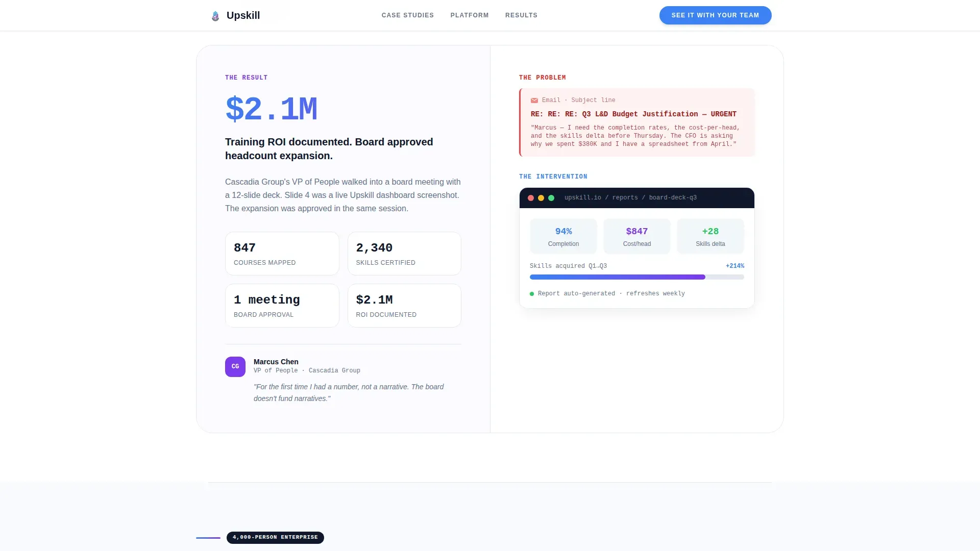Click the 4,000-Person Enterprise badge

[275, 537]
